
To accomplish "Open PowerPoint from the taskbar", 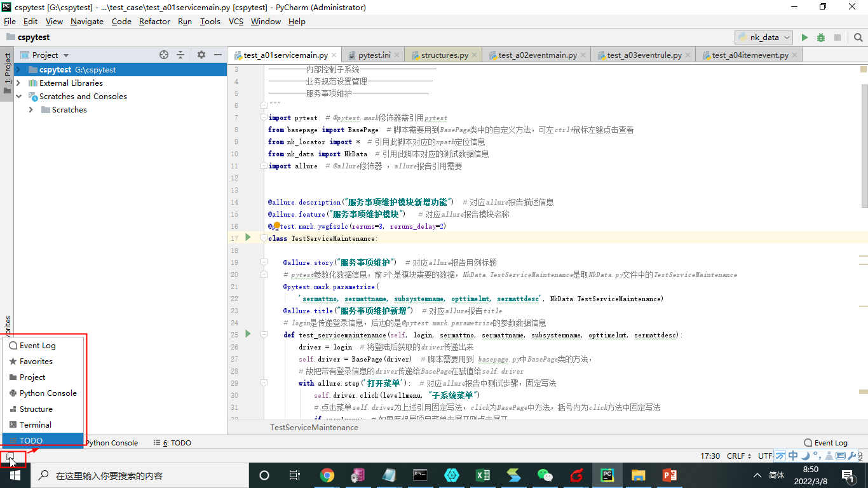I will [669, 475].
